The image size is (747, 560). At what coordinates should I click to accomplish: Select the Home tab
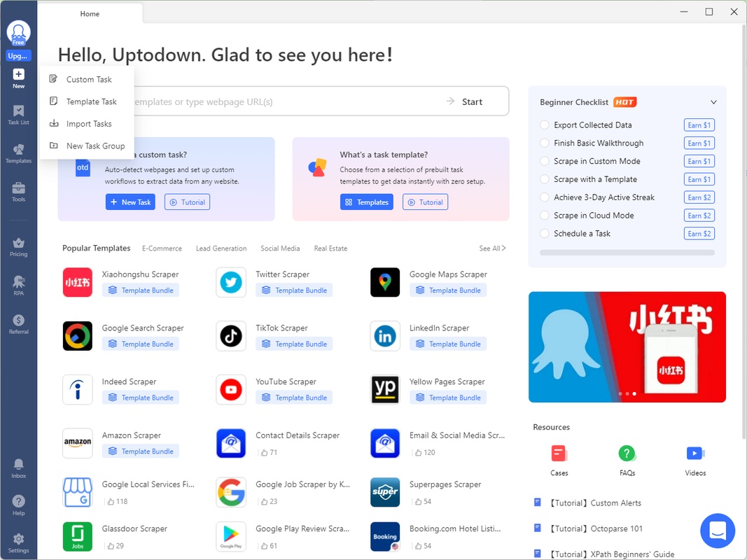pyautogui.click(x=90, y=14)
